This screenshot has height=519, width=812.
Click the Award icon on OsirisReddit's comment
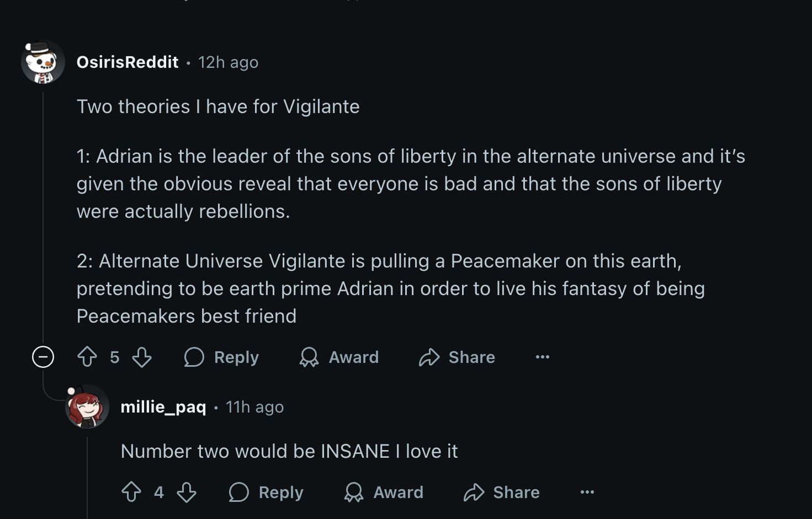point(309,357)
